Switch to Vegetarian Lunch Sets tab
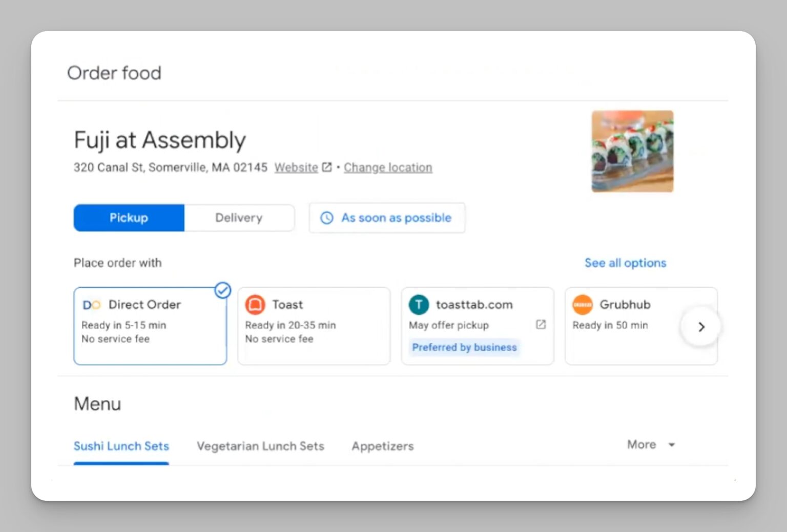 [x=260, y=446]
